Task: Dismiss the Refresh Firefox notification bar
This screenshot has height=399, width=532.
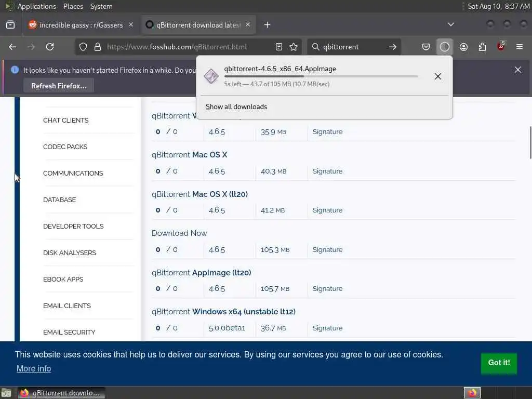Action: [518, 70]
